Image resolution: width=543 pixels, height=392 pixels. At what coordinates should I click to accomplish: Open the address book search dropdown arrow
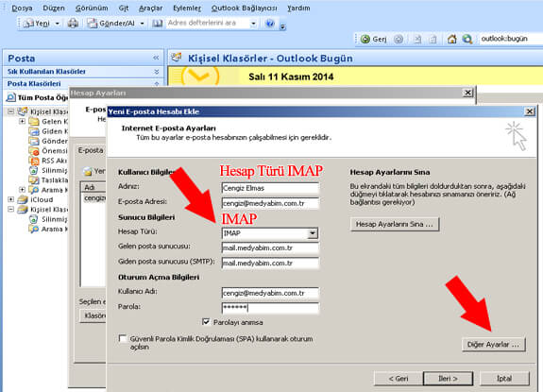(x=253, y=24)
